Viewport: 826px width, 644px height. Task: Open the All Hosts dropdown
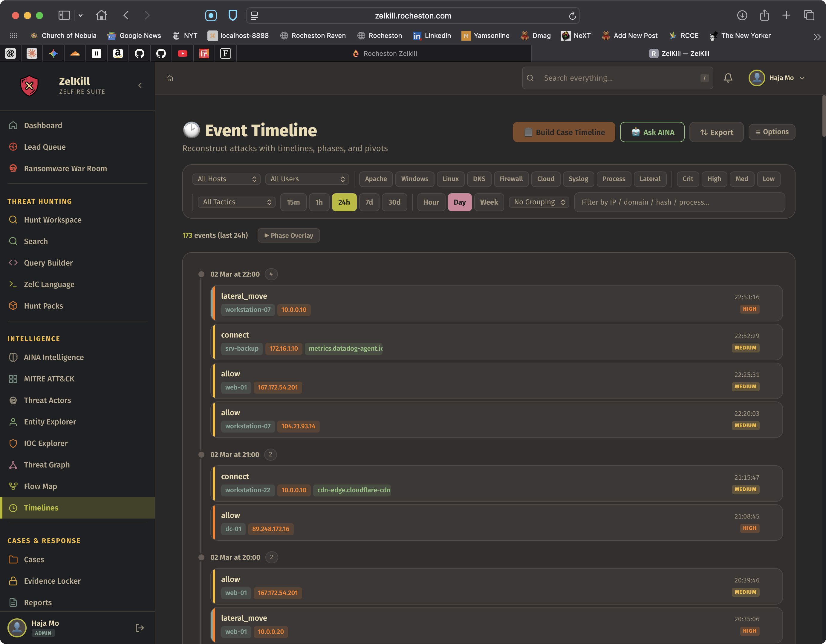[226, 179]
